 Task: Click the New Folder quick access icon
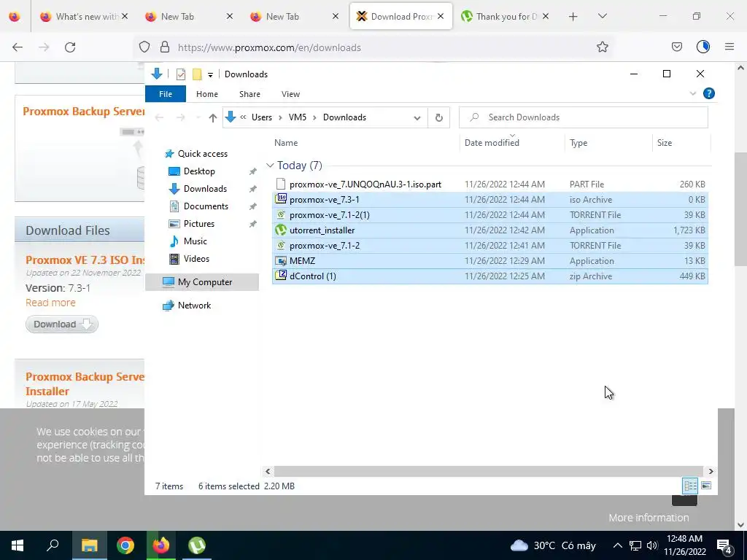tap(197, 74)
